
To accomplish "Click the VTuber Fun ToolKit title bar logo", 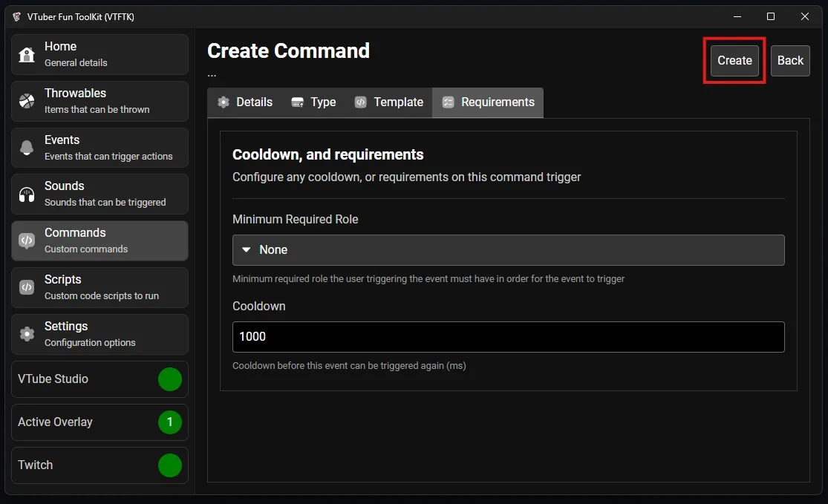I will (16, 16).
